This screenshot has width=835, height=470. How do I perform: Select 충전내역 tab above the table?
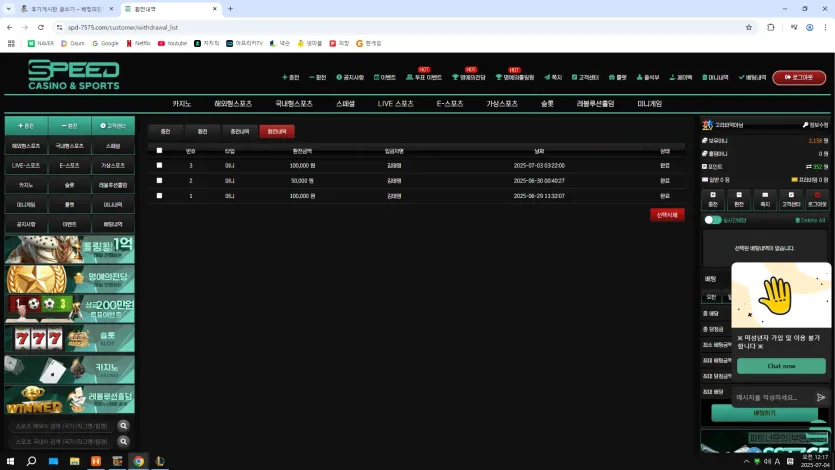(240, 131)
